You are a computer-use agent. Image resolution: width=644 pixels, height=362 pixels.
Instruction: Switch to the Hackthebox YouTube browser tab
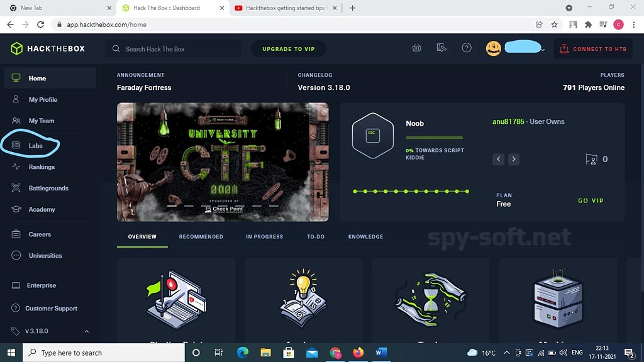click(286, 8)
